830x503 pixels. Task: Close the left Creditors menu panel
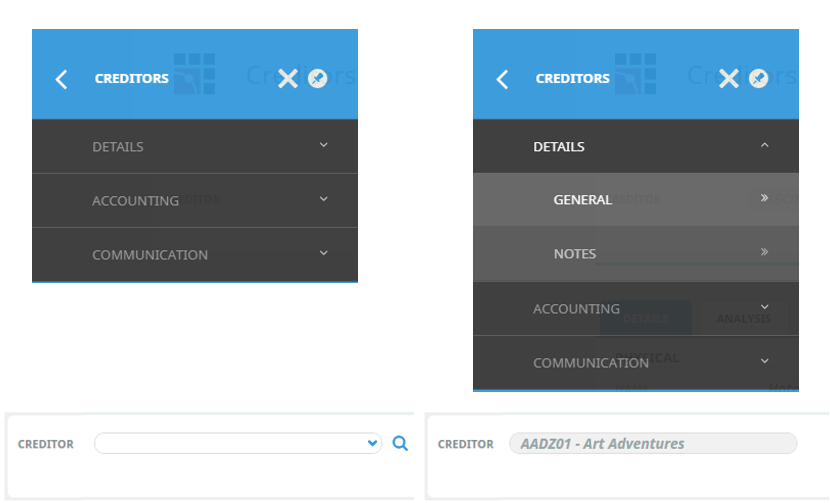pos(287,79)
